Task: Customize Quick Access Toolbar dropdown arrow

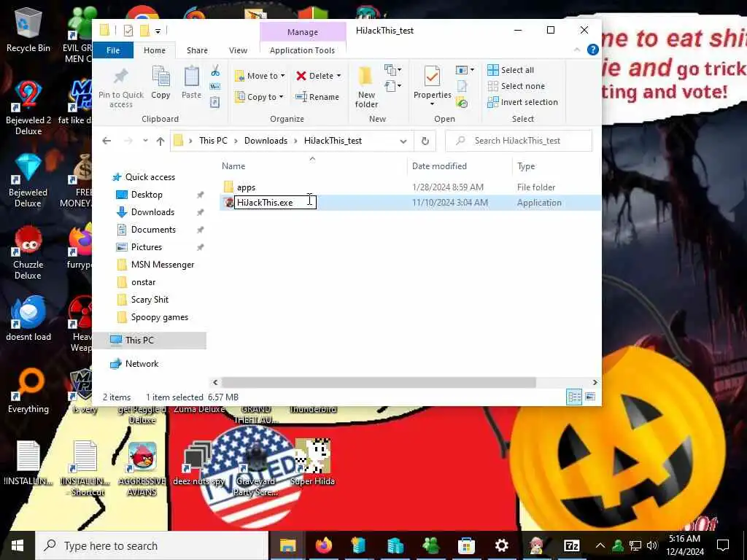Action: pyautogui.click(x=158, y=31)
